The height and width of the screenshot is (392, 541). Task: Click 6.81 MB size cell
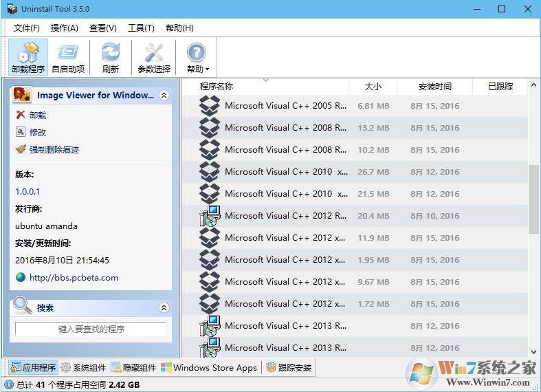(x=373, y=106)
